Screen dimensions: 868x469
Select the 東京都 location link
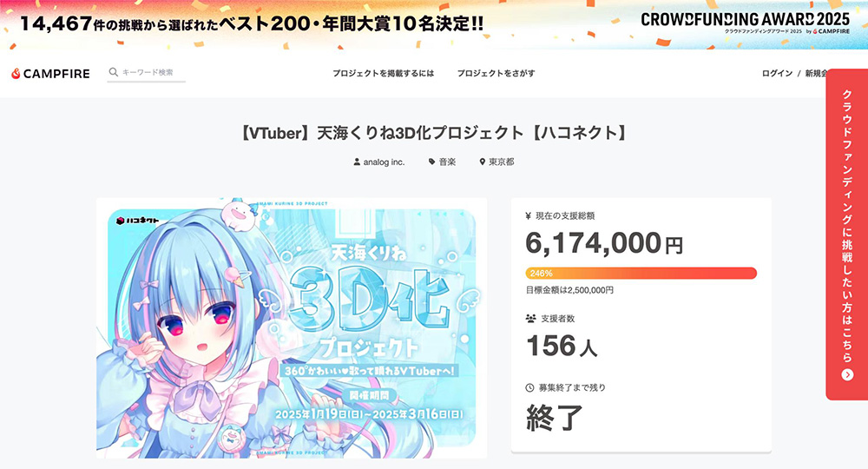click(501, 162)
